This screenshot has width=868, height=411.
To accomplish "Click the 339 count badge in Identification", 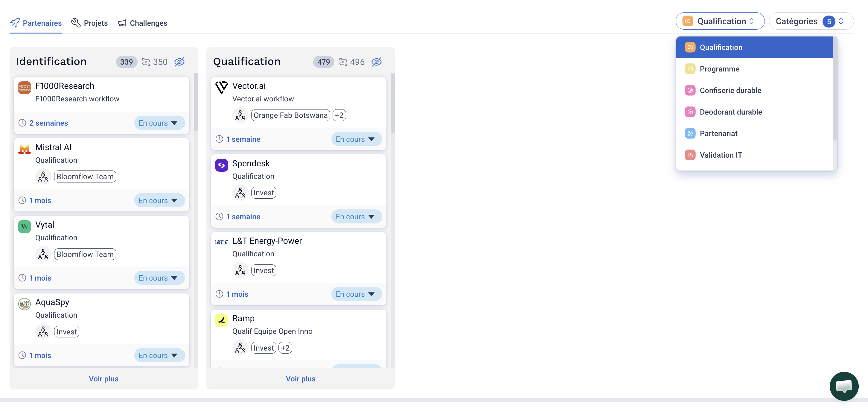I will click(126, 62).
